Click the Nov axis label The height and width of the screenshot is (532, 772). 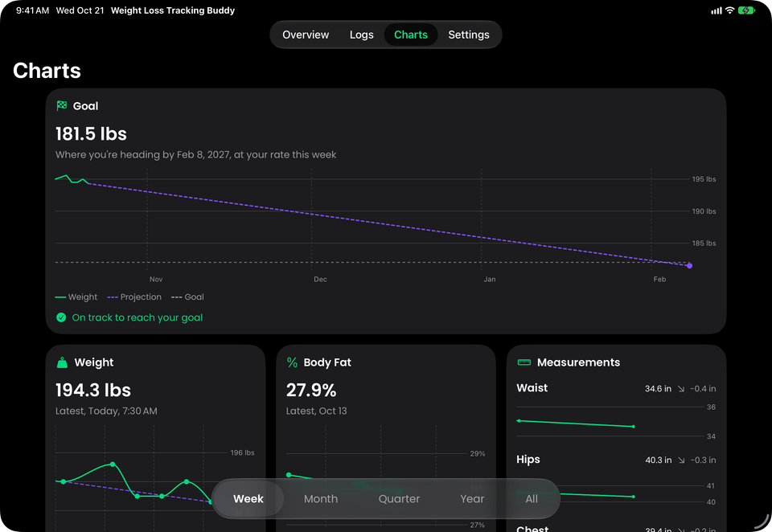pos(156,279)
